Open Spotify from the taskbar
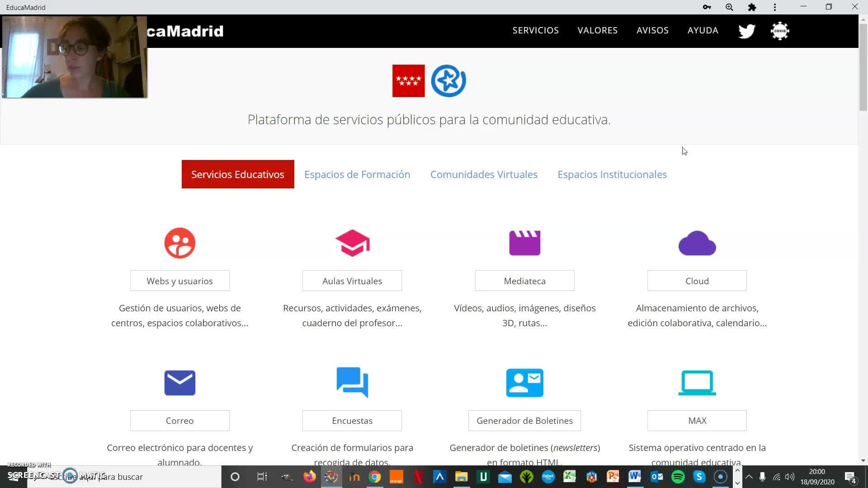The image size is (868, 488). (678, 477)
